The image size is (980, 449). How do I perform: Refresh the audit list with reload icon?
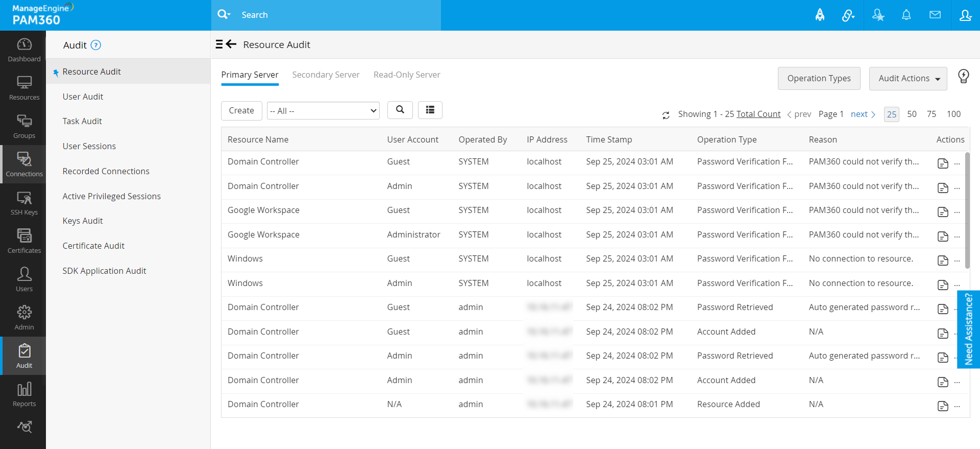pyautogui.click(x=666, y=115)
